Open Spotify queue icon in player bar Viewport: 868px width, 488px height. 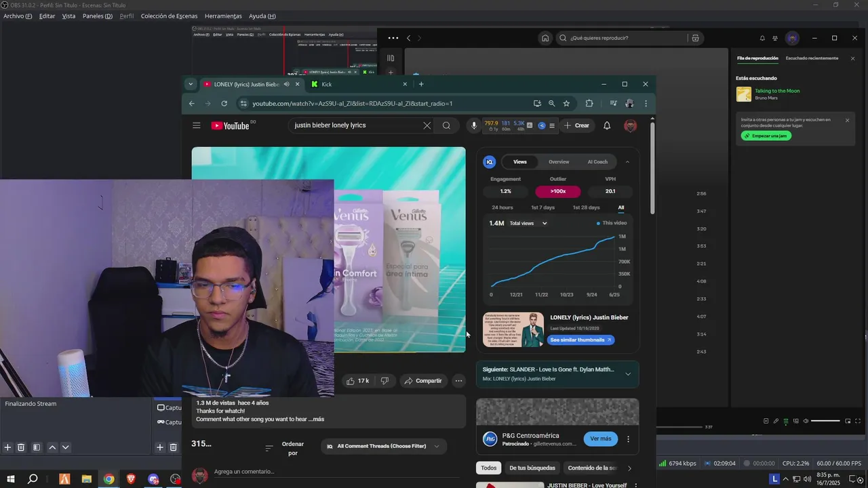(786, 421)
